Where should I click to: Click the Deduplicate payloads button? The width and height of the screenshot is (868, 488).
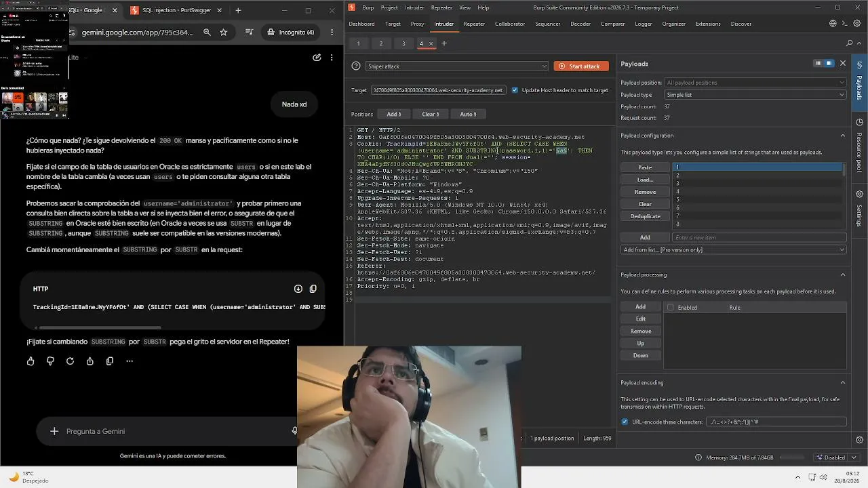[645, 216]
